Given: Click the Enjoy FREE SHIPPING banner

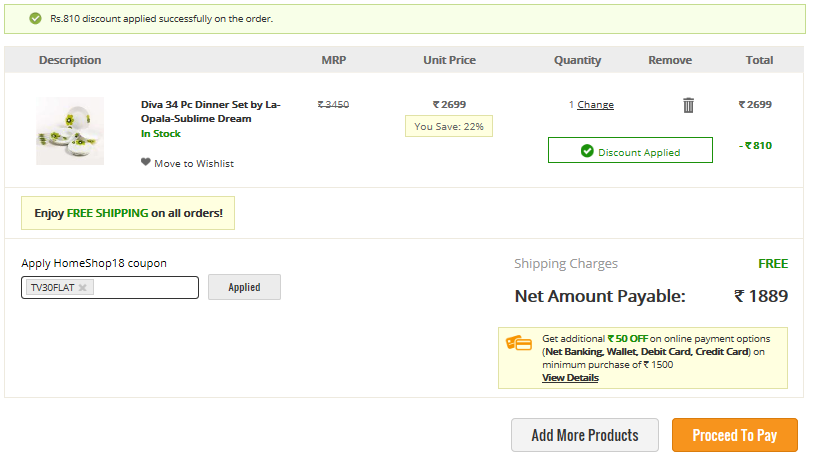Looking at the screenshot, I should point(128,213).
